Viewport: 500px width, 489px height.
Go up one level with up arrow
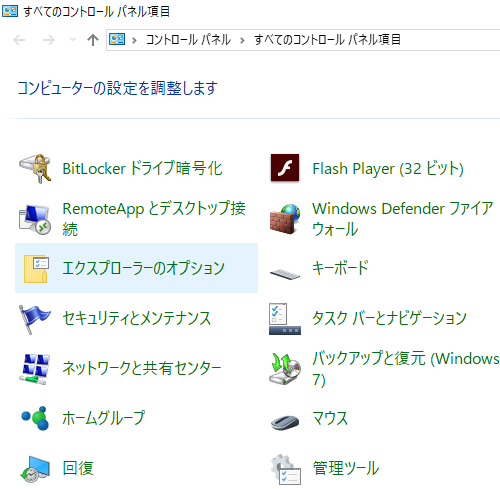click(93, 40)
